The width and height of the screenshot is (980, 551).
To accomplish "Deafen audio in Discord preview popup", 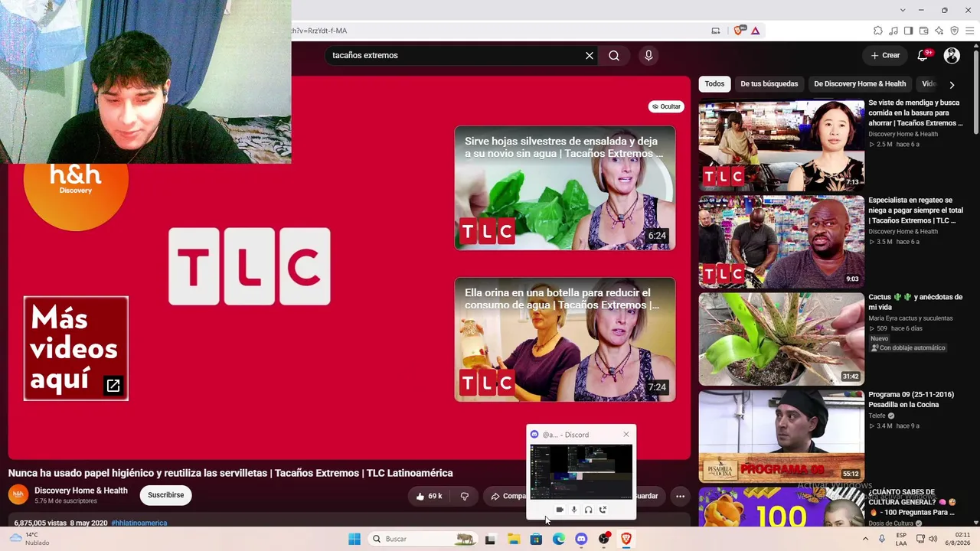I will 589,510.
